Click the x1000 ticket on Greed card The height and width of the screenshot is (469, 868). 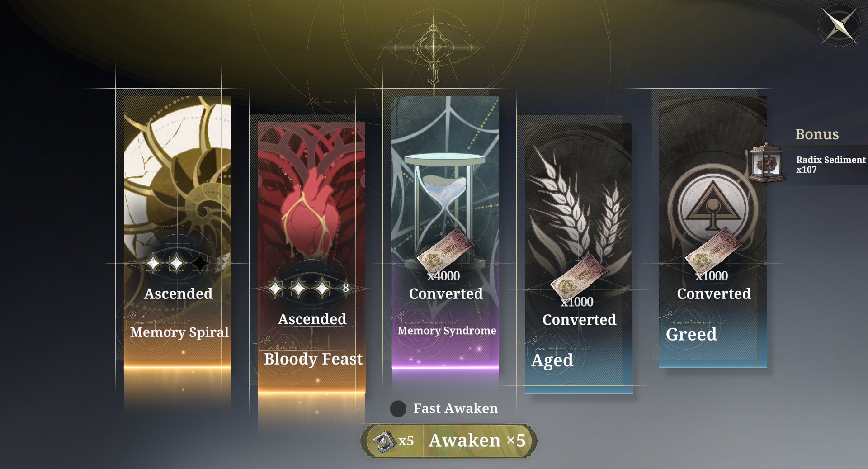pyautogui.click(x=713, y=248)
